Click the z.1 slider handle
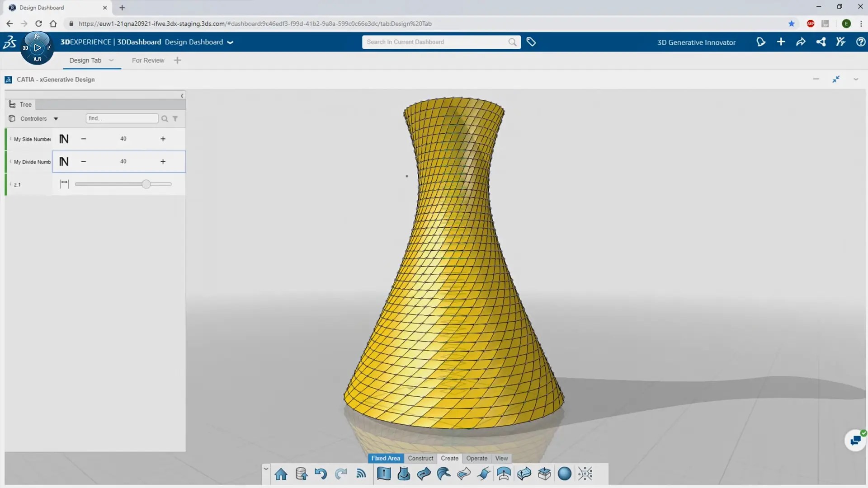Viewport: 868px width, 488px height. tap(146, 184)
